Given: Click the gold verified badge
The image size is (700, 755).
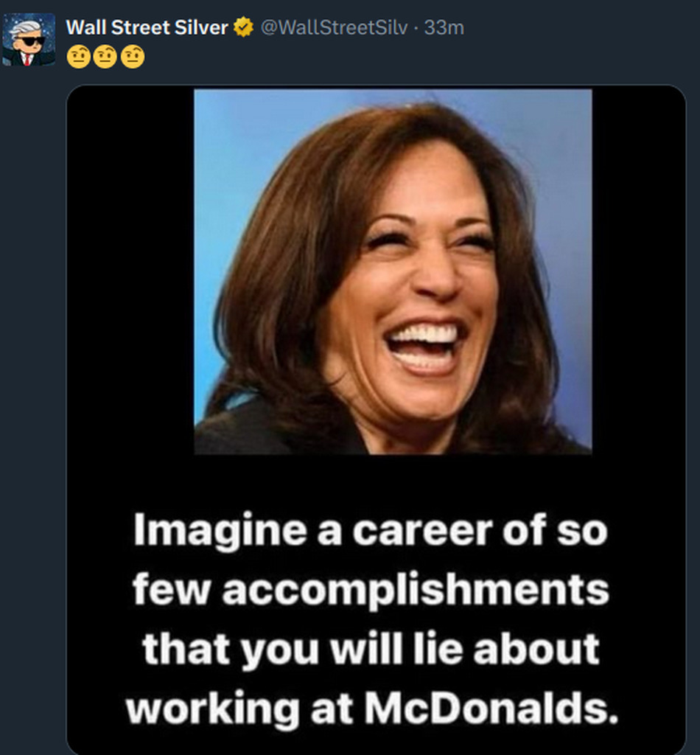Looking at the screenshot, I should tap(242, 28).
